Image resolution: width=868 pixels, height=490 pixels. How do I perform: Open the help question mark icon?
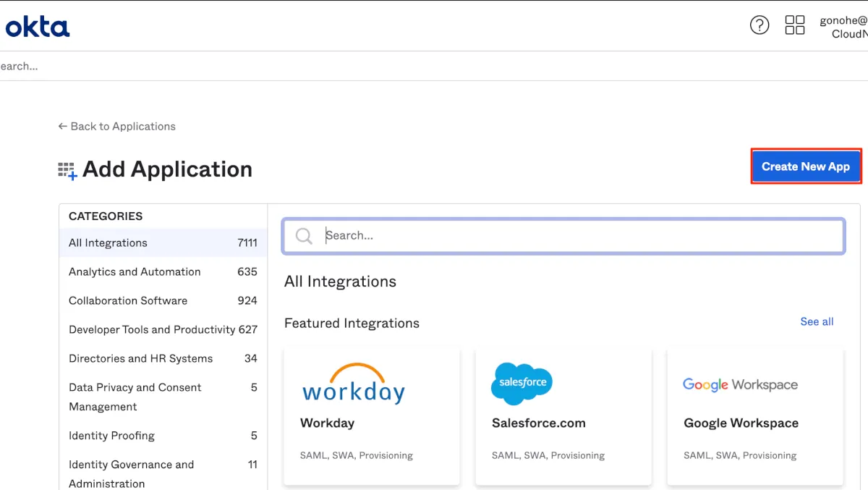point(759,25)
